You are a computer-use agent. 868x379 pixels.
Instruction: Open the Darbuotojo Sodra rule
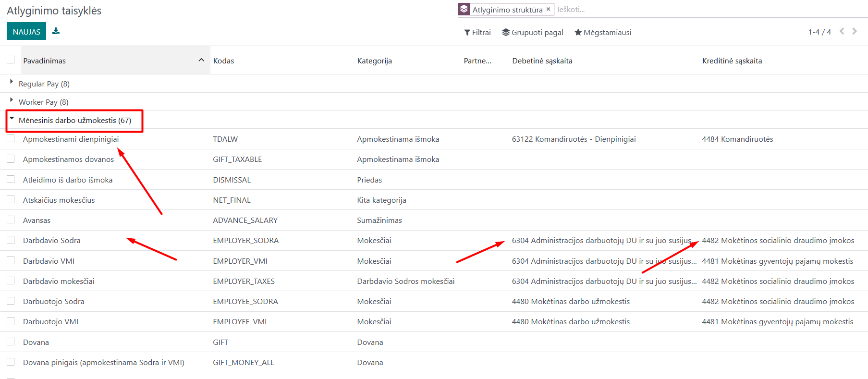[x=53, y=301]
